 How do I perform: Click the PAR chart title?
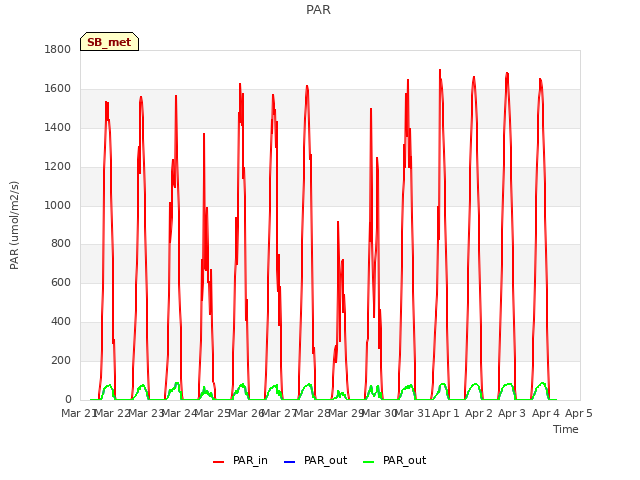[x=318, y=9]
